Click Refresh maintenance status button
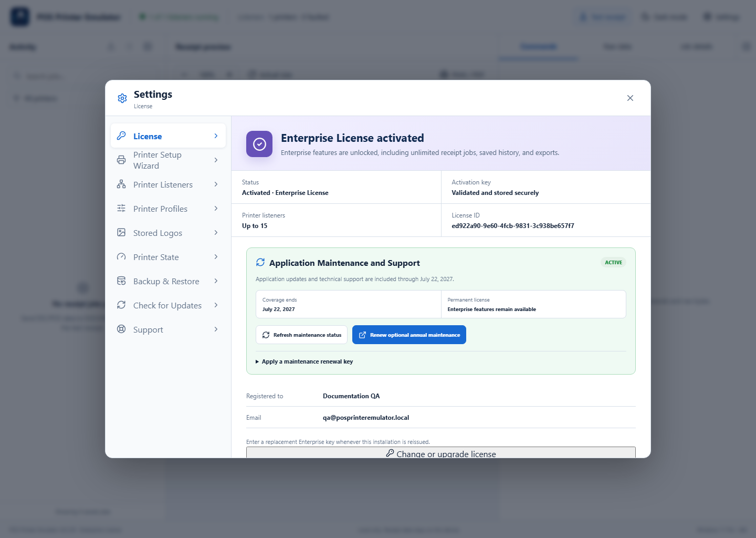This screenshot has height=538, width=756. tap(301, 335)
